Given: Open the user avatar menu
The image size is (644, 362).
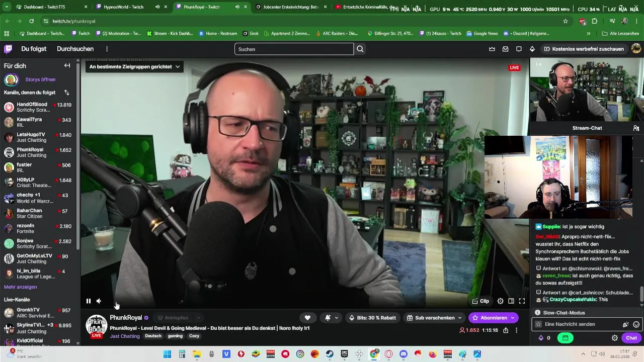Looking at the screenshot, I should (x=636, y=49).
